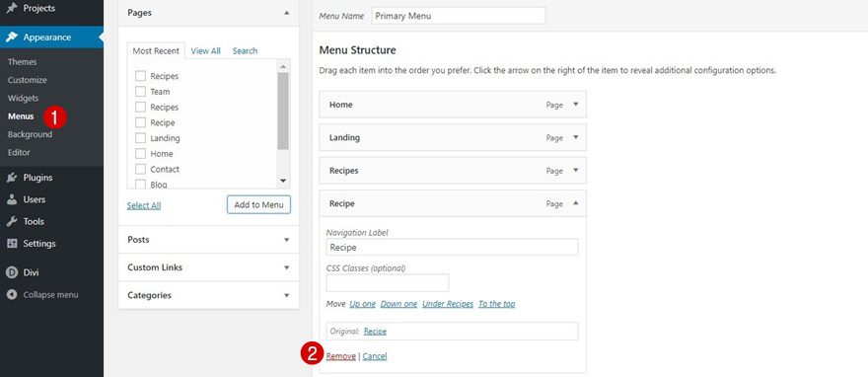Switch to the View All tab
The height and width of the screenshot is (377, 868).
pyautogui.click(x=205, y=51)
